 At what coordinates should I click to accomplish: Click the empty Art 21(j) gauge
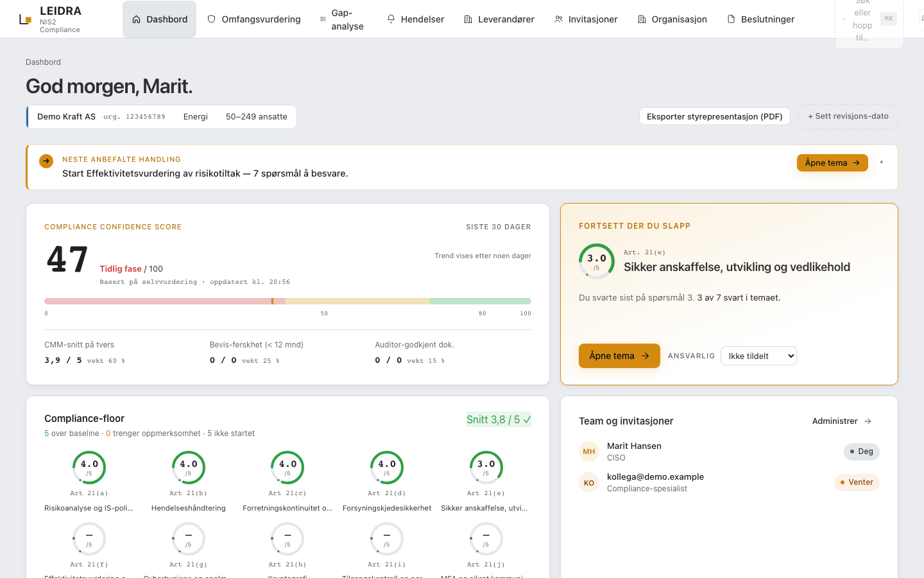coord(486,539)
